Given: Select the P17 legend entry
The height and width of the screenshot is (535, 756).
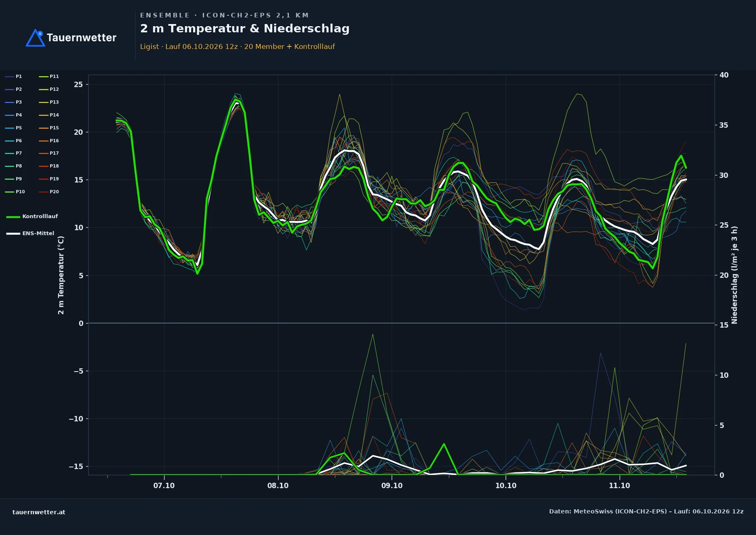Looking at the screenshot, I should pyautogui.click(x=49, y=153).
